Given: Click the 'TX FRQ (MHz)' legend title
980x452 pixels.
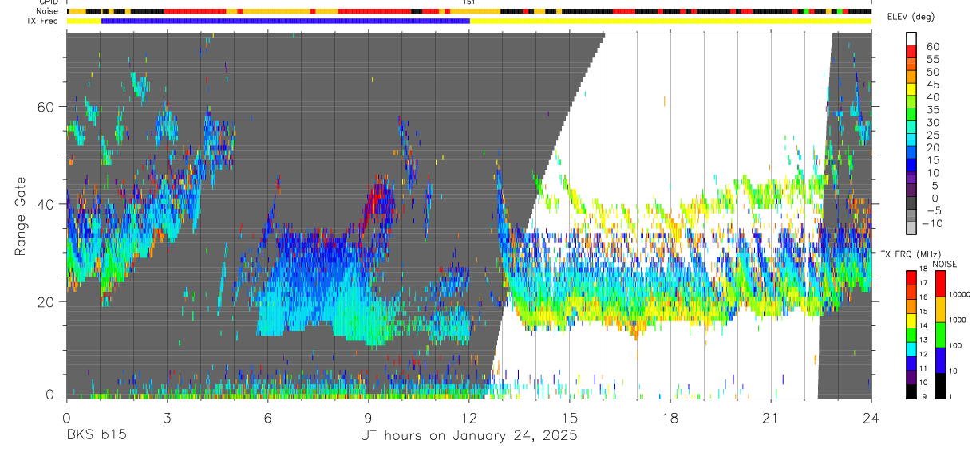Looking at the screenshot, I should click(911, 254).
